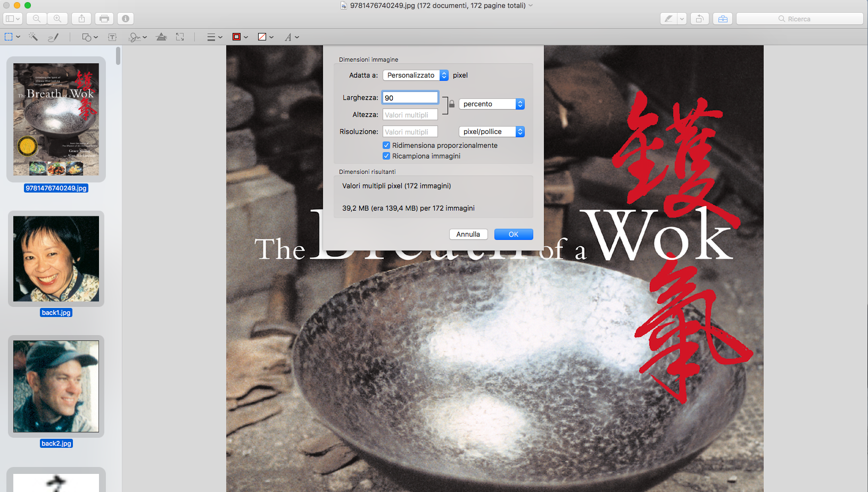Open the line style menu
868x492 pixels.
(x=214, y=37)
